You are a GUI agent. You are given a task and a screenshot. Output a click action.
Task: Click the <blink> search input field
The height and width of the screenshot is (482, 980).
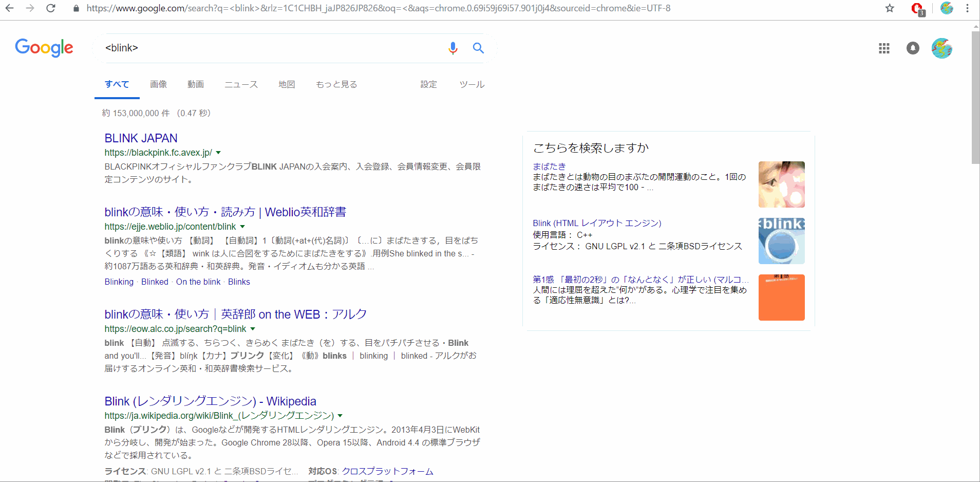tap(272, 48)
